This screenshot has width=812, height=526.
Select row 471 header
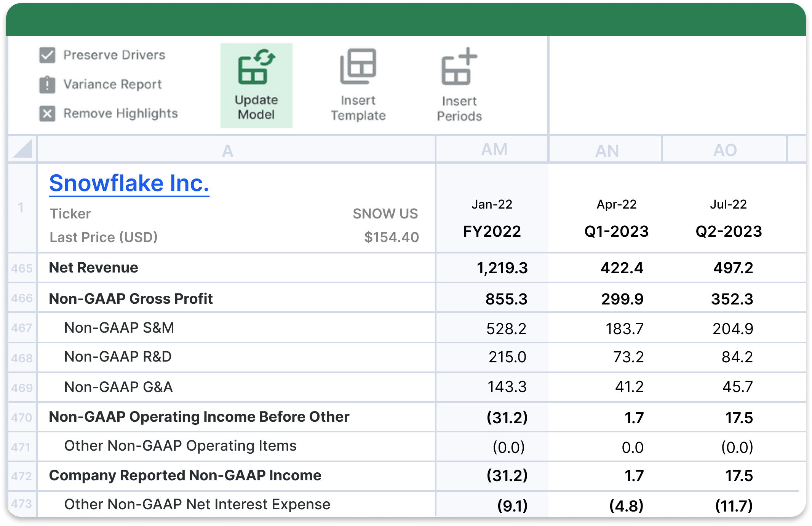(x=22, y=447)
